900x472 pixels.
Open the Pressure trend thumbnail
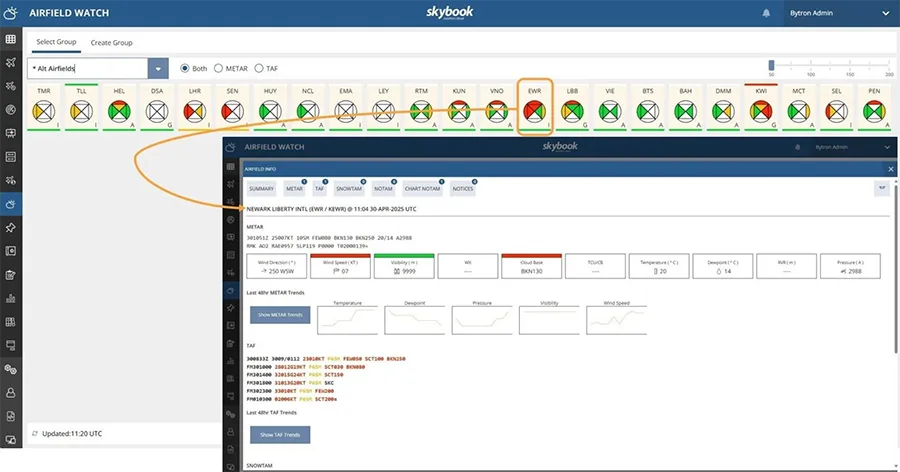(482, 318)
